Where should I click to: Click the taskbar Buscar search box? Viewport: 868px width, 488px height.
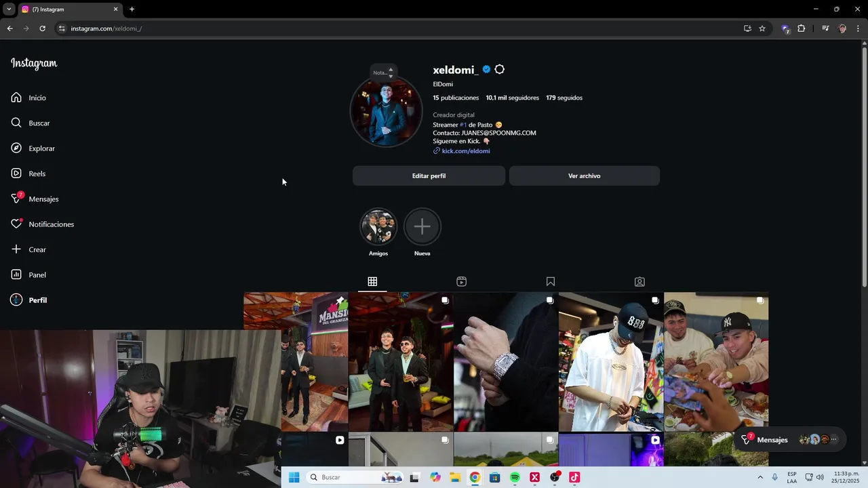[x=355, y=477]
